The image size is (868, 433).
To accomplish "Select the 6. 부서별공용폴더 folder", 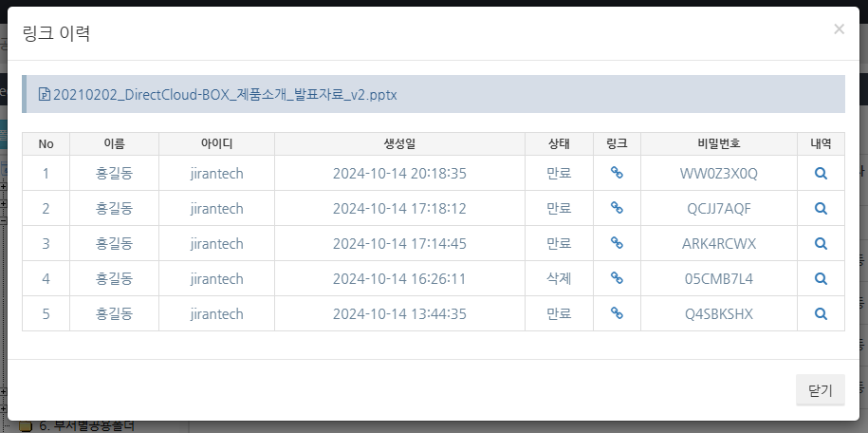I will pyautogui.click(x=85, y=426).
